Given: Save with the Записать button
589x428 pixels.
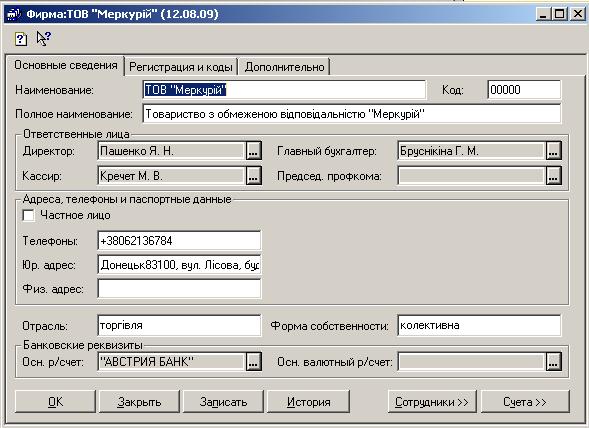Looking at the screenshot, I should pyautogui.click(x=223, y=402).
